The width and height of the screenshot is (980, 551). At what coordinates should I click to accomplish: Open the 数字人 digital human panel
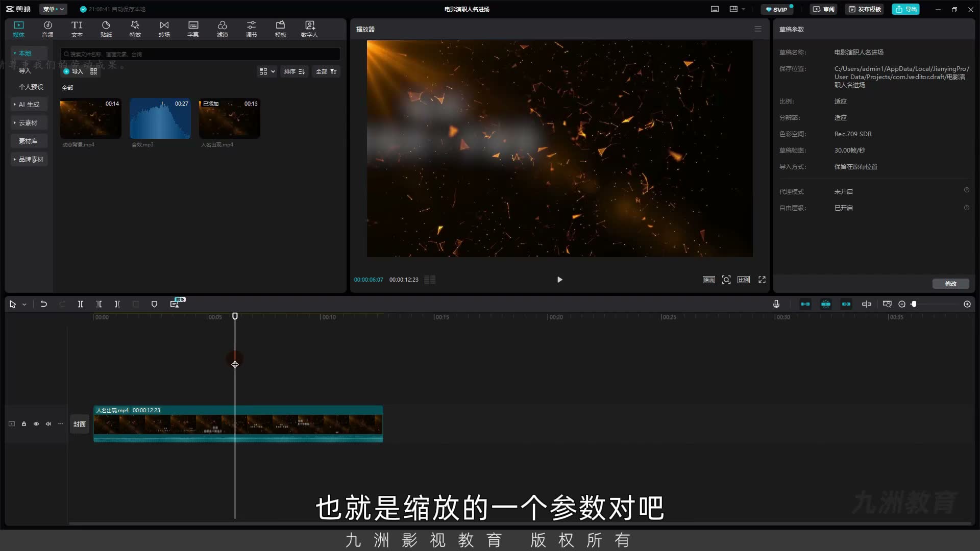309,29
